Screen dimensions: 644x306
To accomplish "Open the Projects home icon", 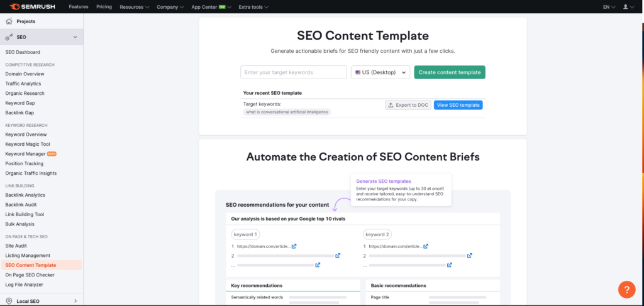I will coord(9,21).
